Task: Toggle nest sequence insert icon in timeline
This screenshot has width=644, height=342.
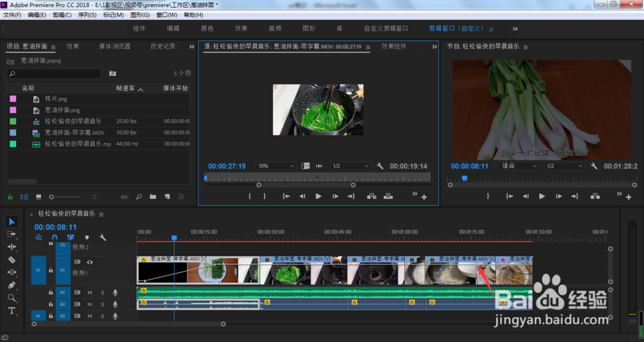Action: [39, 237]
